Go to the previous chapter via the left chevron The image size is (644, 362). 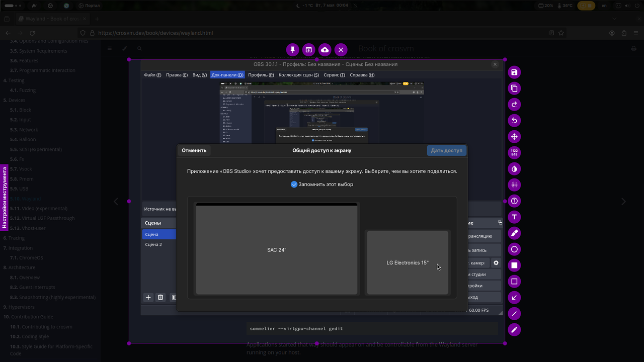116,201
